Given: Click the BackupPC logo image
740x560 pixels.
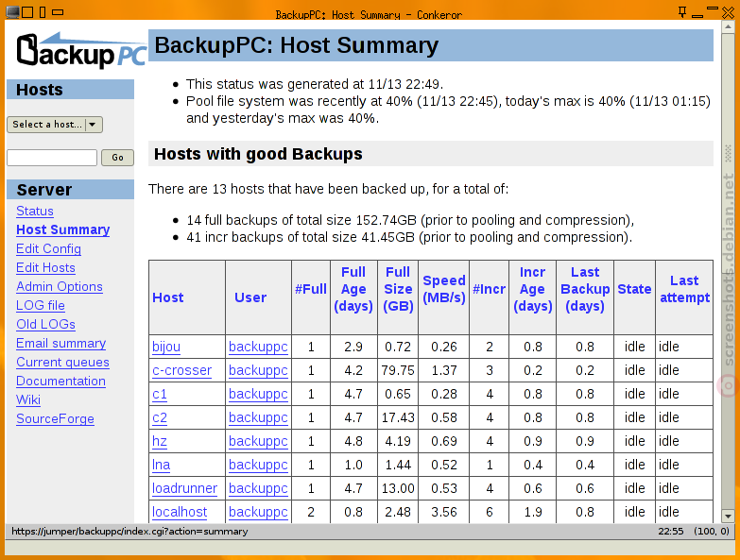Looking at the screenshot, I should (x=81, y=50).
